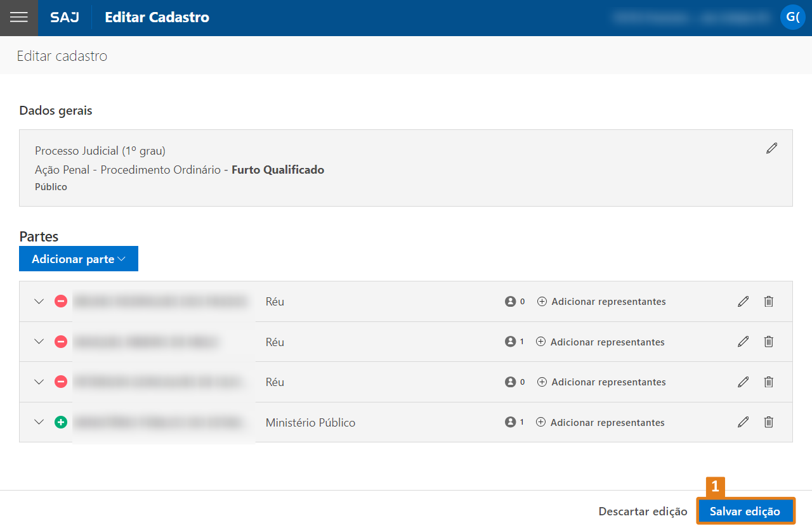812x528 pixels.
Task: Add representatives to the second Réu
Action: tap(601, 342)
